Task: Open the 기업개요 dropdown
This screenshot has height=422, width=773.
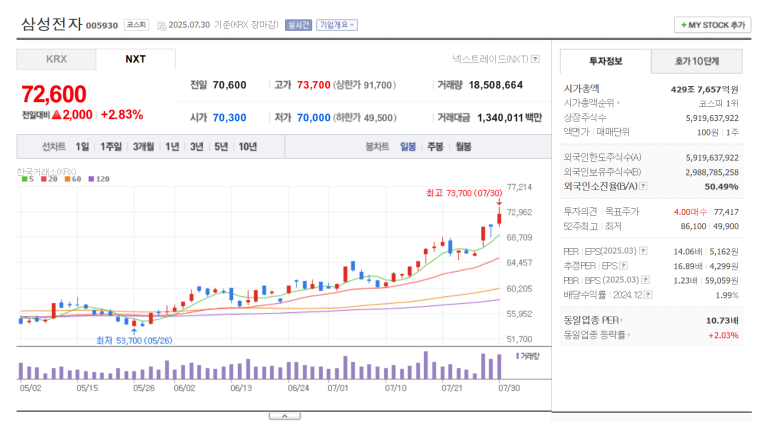Action: pos(337,25)
